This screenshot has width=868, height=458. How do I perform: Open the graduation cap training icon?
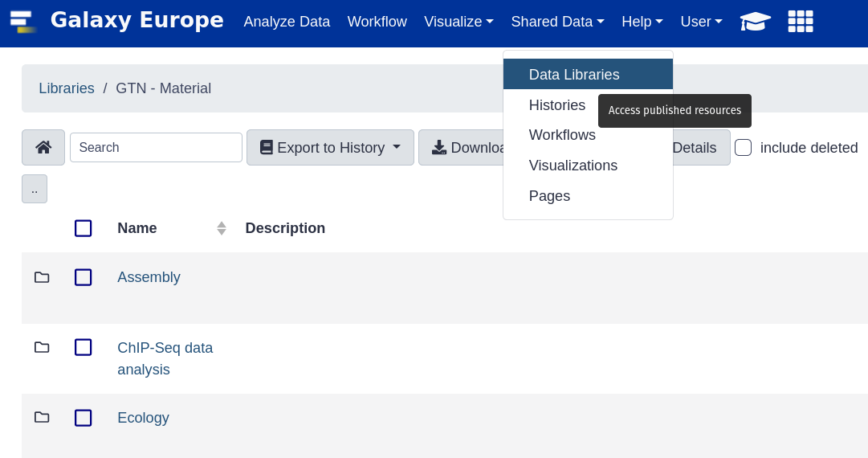(755, 22)
